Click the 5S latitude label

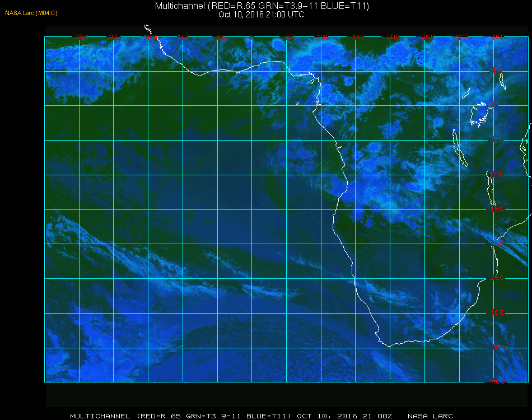(498, 139)
